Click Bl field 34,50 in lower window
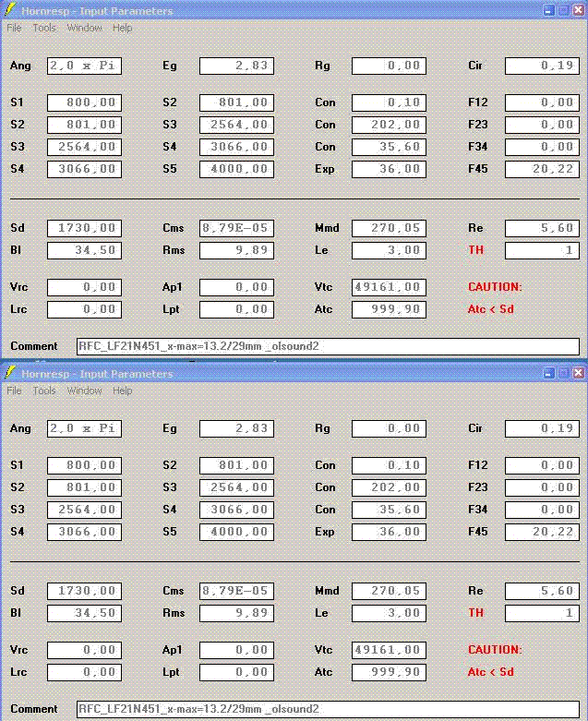This screenshot has width=588, height=721. (x=84, y=613)
